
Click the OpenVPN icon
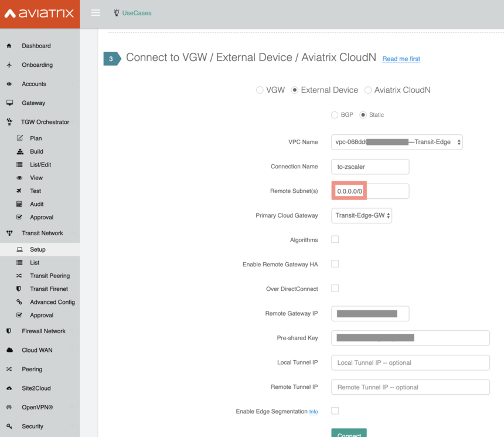coord(9,407)
